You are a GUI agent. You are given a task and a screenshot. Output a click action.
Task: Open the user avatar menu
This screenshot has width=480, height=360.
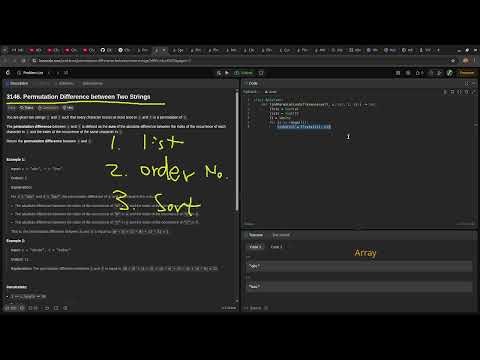(449, 73)
